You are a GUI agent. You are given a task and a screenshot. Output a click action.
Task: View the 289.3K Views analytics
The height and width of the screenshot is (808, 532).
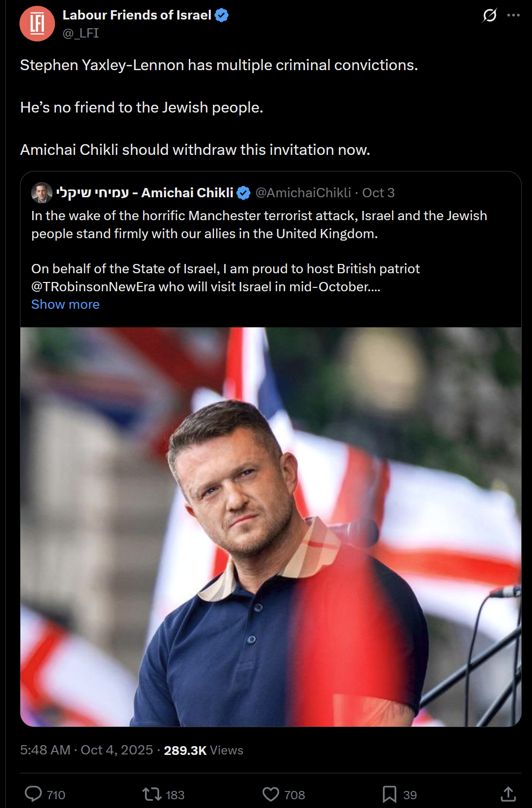(203, 750)
